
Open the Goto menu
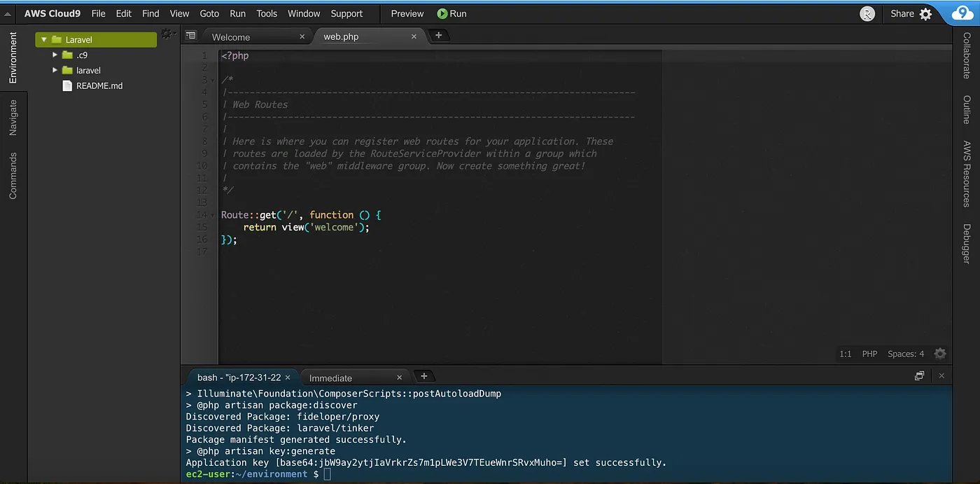(209, 13)
